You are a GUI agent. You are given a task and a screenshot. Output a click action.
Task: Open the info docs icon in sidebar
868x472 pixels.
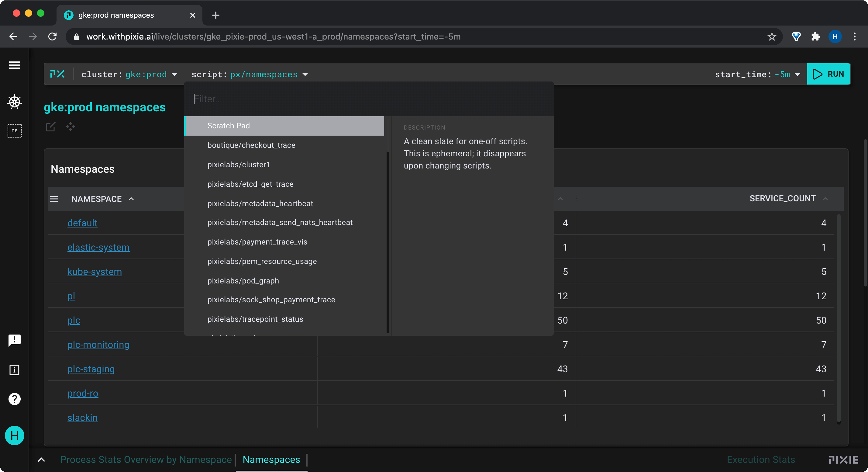(x=15, y=370)
